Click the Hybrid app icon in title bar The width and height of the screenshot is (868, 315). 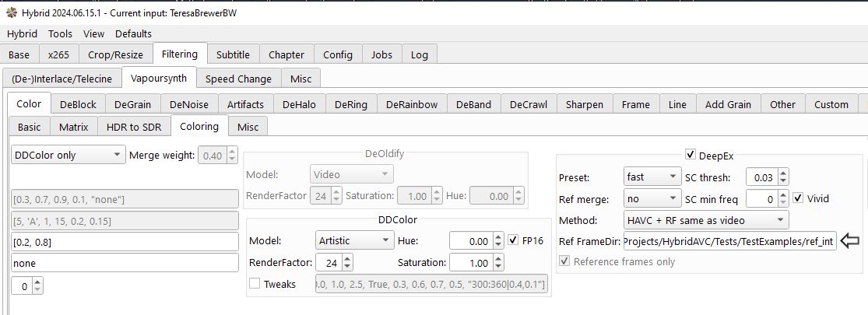click(x=10, y=12)
